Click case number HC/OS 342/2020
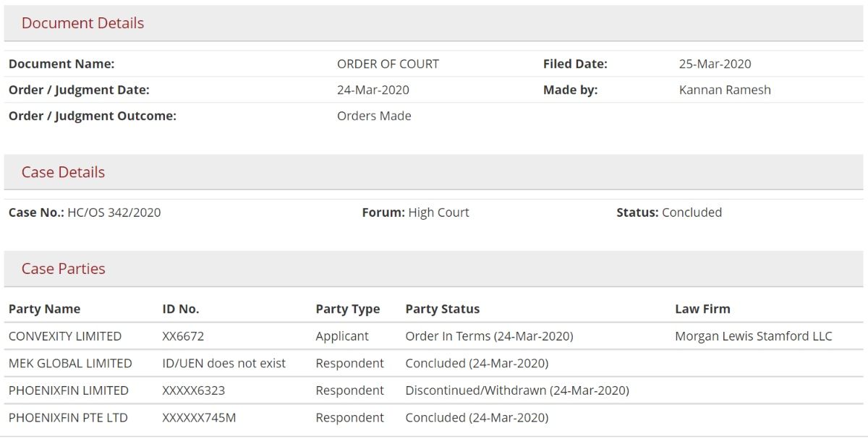The height and width of the screenshot is (441, 868). click(114, 213)
